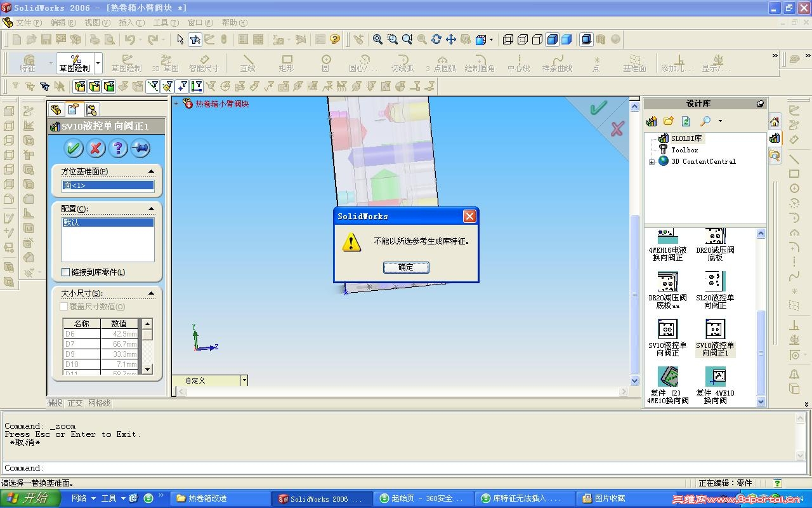Click the arrow Select tool

pyautogui.click(x=180, y=39)
